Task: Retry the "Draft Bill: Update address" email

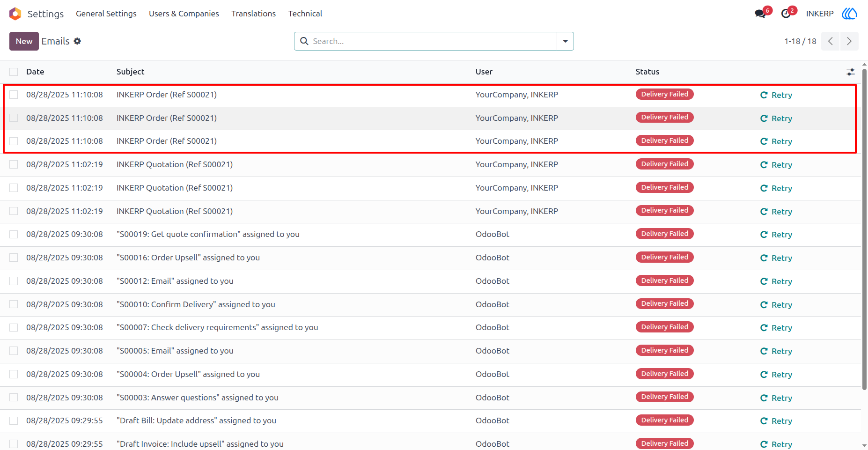Action: pos(776,421)
